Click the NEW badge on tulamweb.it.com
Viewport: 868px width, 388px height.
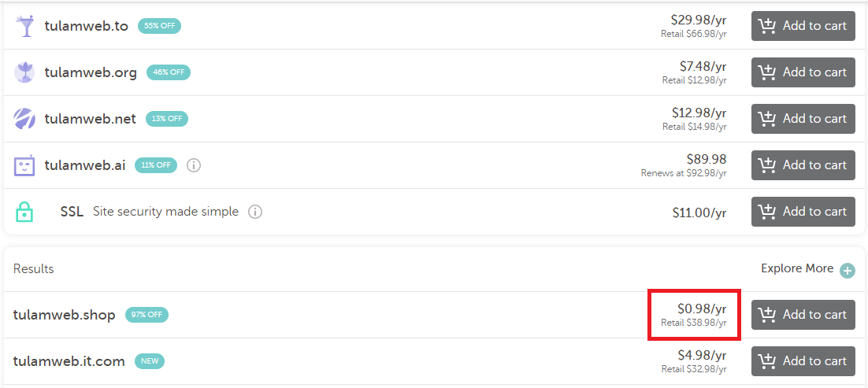click(x=150, y=361)
